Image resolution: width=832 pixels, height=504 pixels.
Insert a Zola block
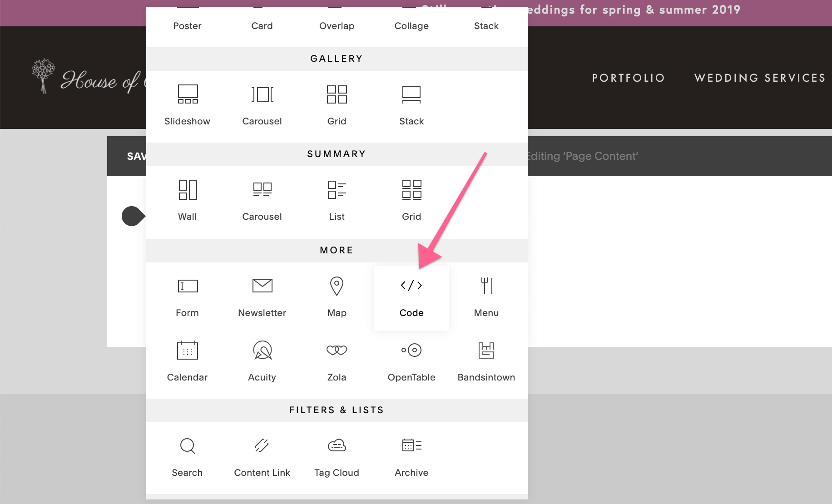pyautogui.click(x=337, y=361)
